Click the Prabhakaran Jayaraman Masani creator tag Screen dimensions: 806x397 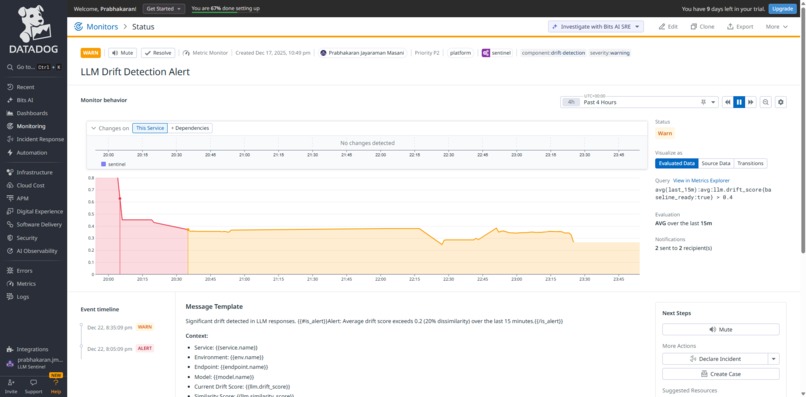(x=362, y=53)
